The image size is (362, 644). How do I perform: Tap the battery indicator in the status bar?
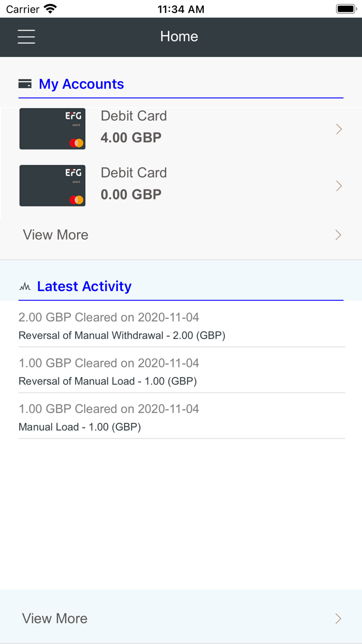click(345, 8)
